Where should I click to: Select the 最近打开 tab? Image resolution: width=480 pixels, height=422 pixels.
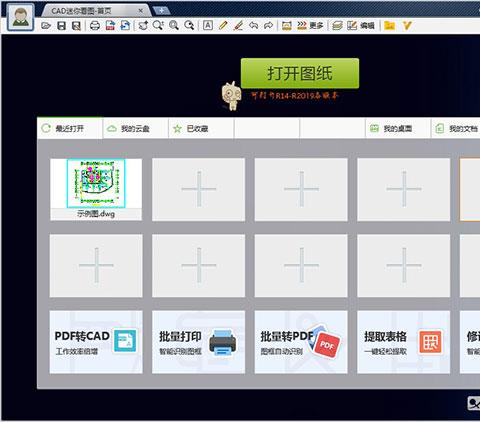tap(70, 128)
